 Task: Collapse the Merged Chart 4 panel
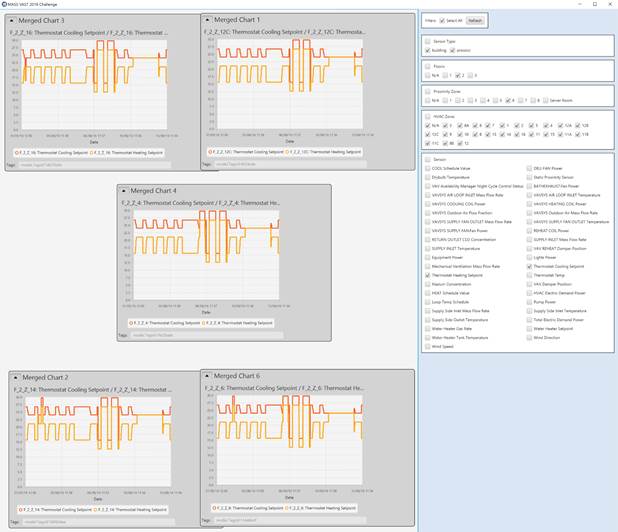tap(123, 190)
